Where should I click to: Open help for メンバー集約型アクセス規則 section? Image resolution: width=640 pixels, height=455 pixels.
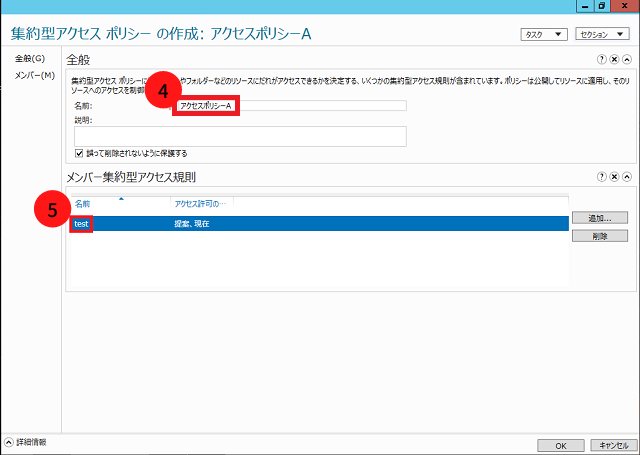pyautogui.click(x=603, y=176)
